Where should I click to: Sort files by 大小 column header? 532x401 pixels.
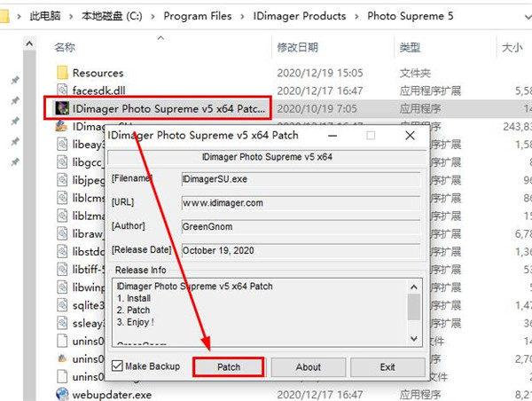click(512, 47)
